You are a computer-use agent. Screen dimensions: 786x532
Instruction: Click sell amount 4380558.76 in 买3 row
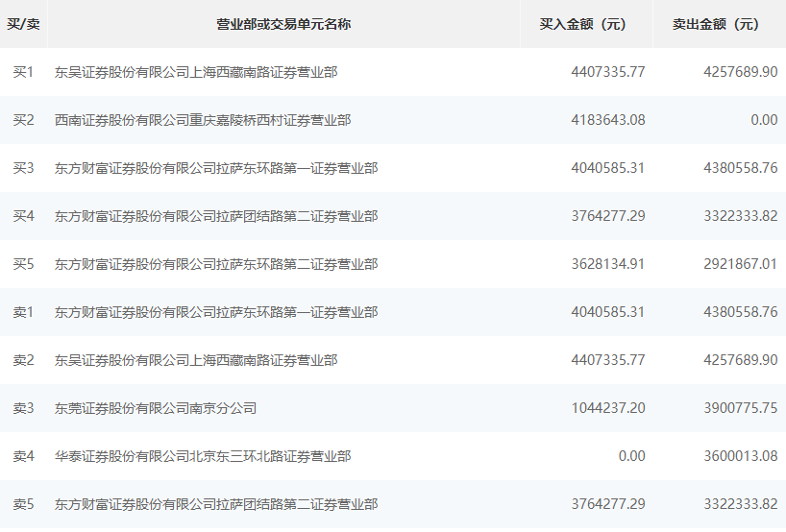pos(741,168)
